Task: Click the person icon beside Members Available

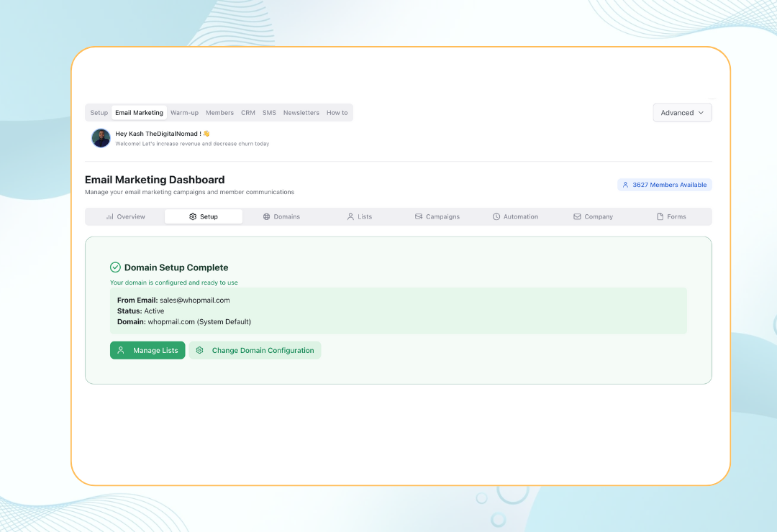Action: (625, 185)
